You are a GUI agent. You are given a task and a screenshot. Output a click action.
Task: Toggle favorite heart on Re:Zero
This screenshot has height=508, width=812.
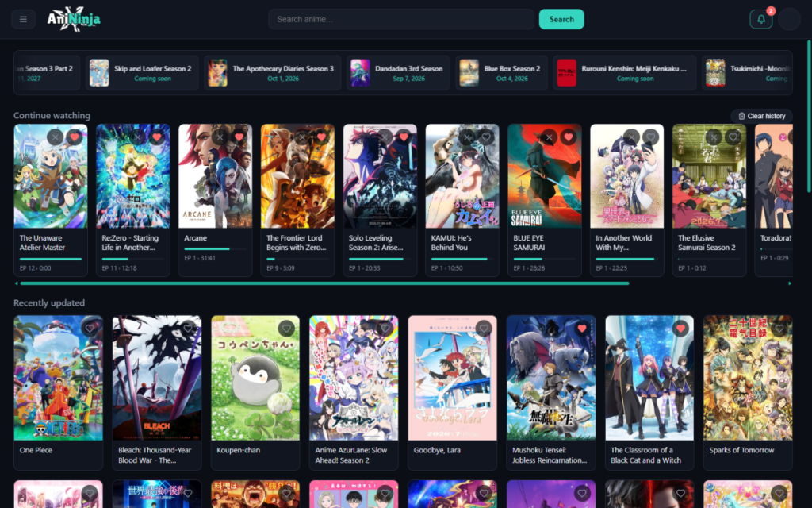pyautogui.click(x=157, y=137)
